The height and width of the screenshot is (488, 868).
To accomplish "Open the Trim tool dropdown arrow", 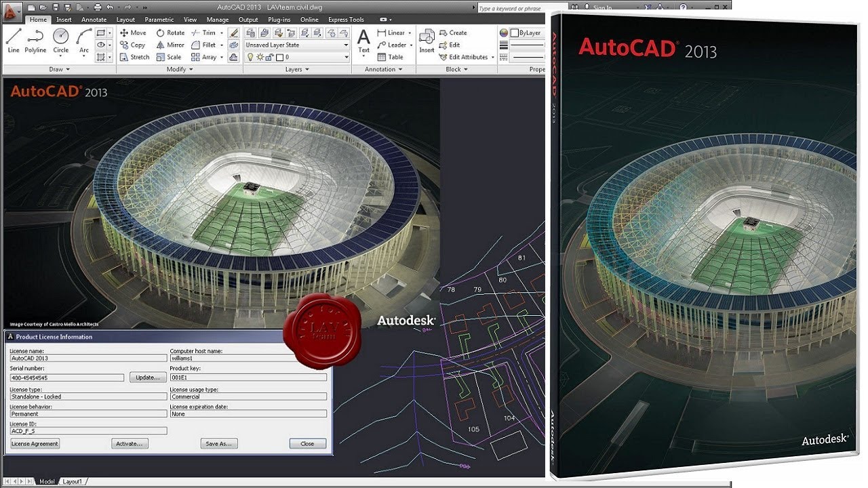I will pyautogui.click(x=222, y=33).
